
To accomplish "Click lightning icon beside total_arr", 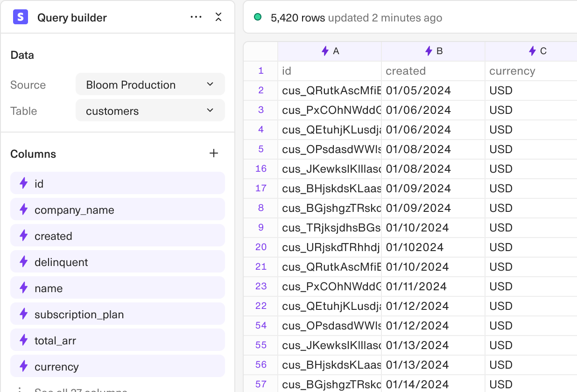I will (24, 340).
